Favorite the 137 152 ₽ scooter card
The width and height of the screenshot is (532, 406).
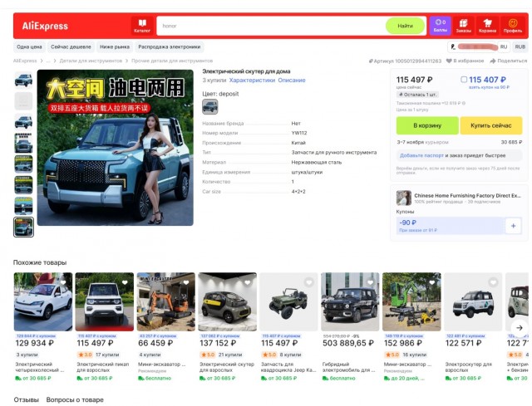click(248, 282)
